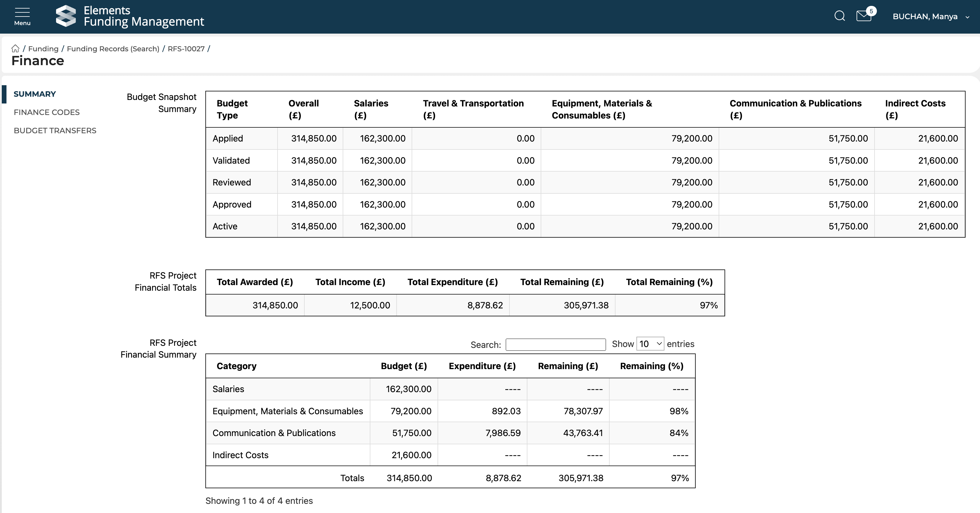Sort by the Category column header
Viewport: 980px width, 513px height.
236,366
